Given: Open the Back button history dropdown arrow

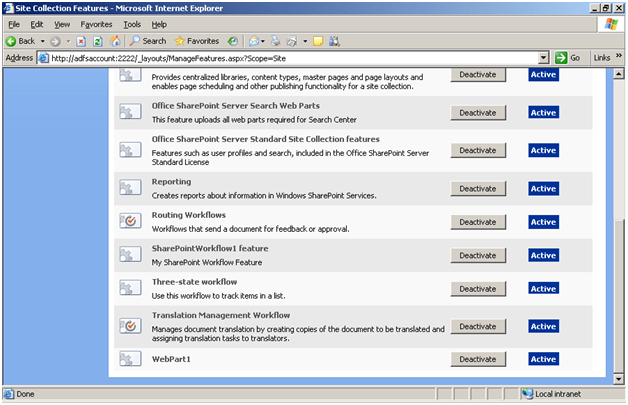Looking at the screenshot, I should (x=42, y=41).
